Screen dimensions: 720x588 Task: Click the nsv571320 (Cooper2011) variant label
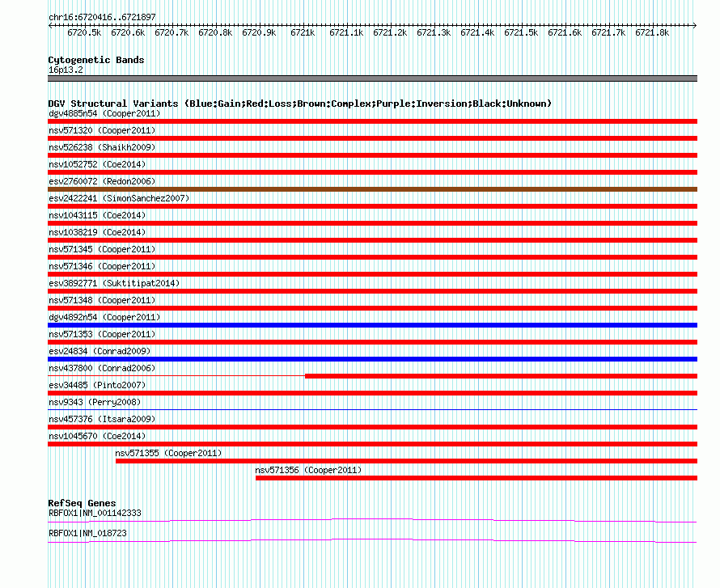[x=102, y=130]
